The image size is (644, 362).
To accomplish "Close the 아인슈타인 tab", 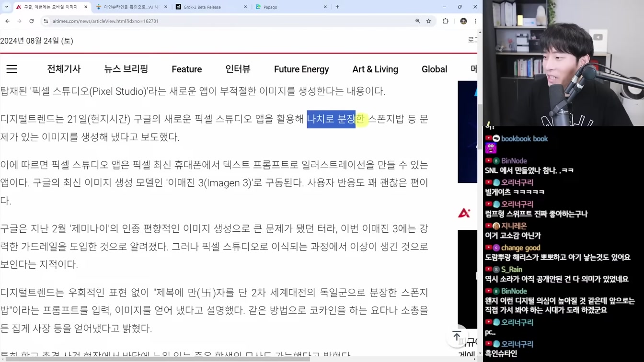I will 166,7.
